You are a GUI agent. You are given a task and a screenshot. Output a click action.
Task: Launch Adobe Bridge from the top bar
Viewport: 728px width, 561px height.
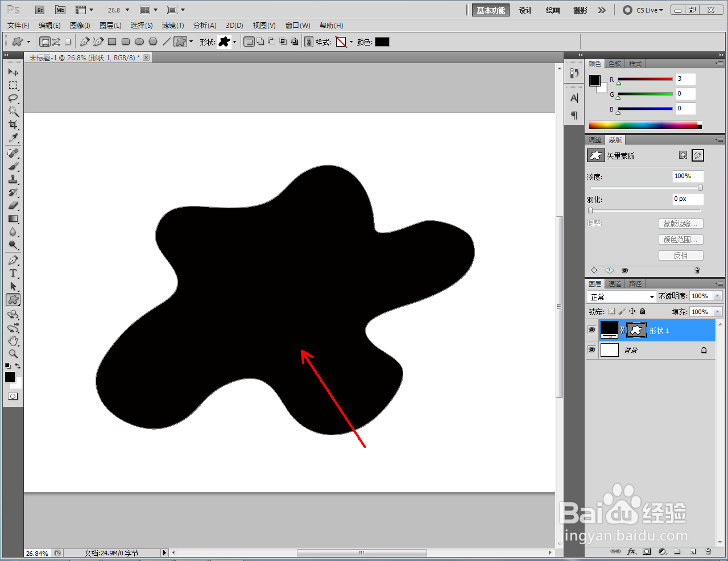(x=40, y=10)
